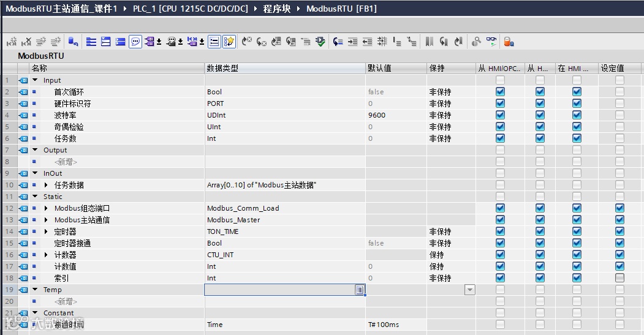Expand the Modbus组态端口 row
The width and height of the screenshot is (644, 335).
(46, 208)
